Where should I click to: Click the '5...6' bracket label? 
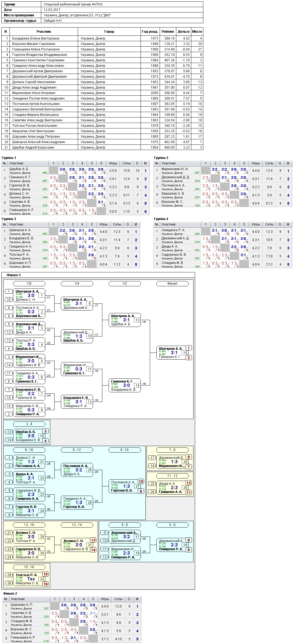[x=172, y=525]
